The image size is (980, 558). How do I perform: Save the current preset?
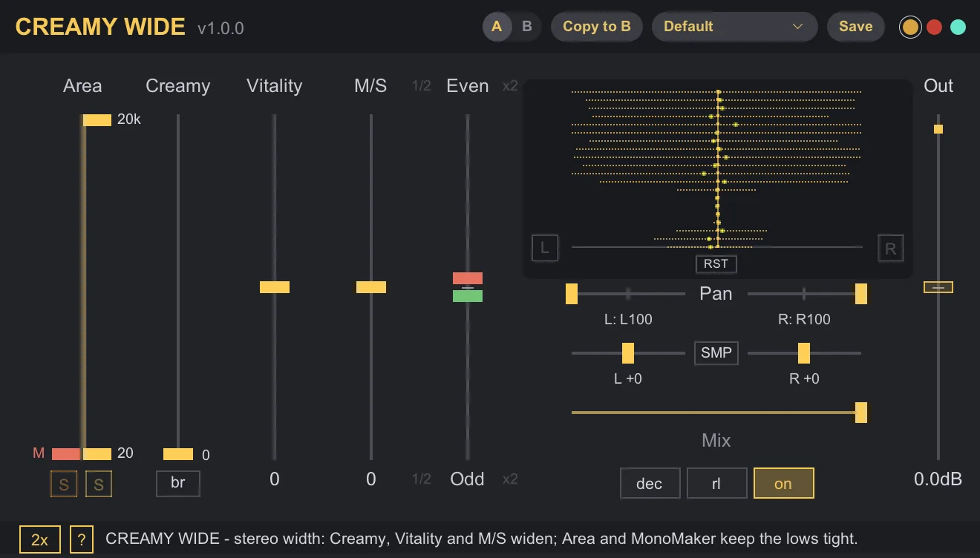[x=856, y=27]
